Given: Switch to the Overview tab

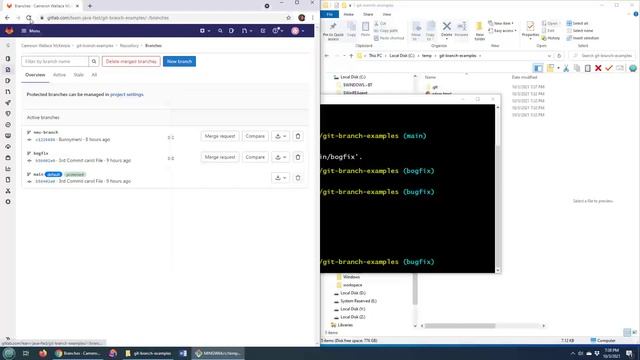Looking at the screenshot, I should pyautogui.click(x=35, y=75).
